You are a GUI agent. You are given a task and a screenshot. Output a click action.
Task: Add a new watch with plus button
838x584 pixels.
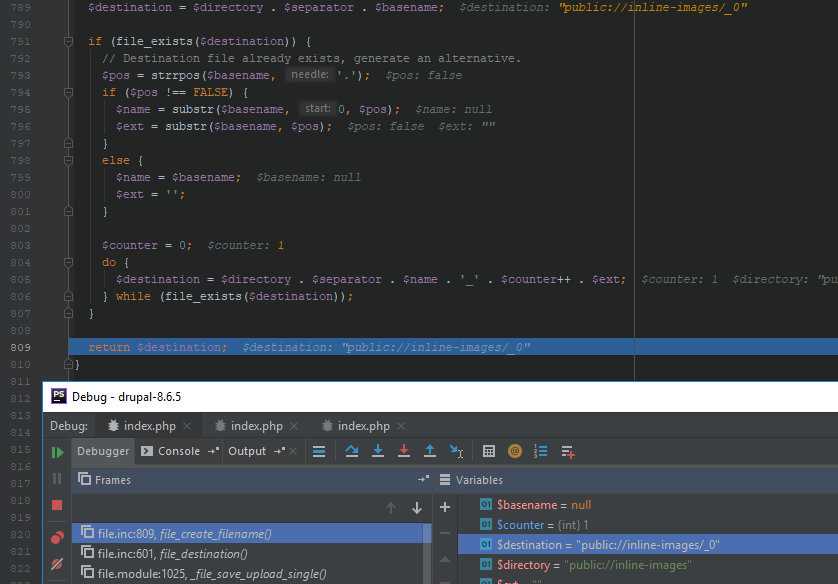point(445,507)
